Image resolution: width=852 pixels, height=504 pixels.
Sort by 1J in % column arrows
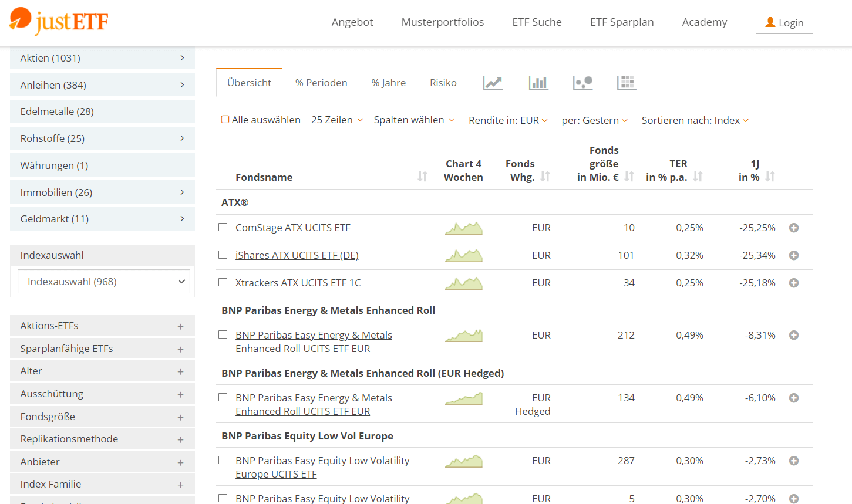click(x=770, y=177)
